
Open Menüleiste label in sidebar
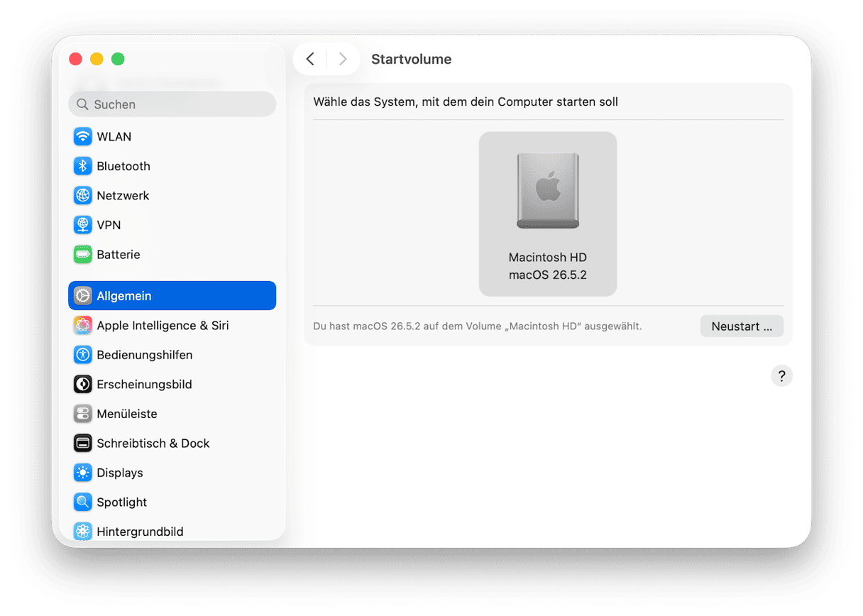[127, 414]
